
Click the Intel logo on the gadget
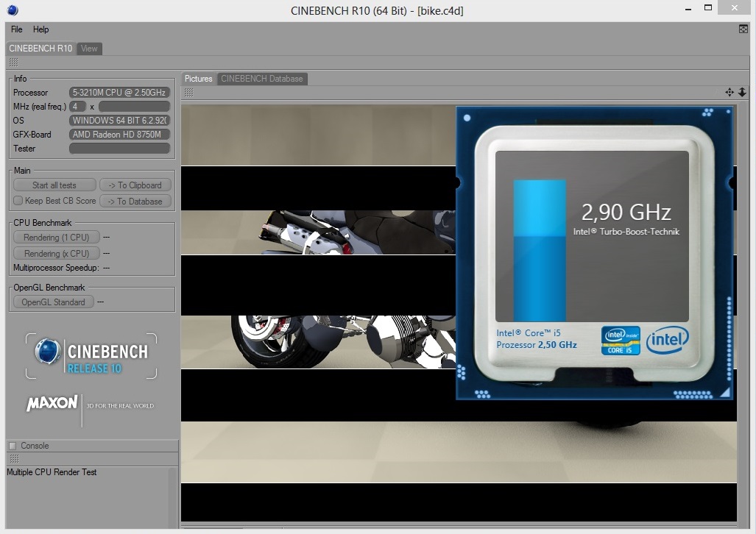click(x=667, y=340)
